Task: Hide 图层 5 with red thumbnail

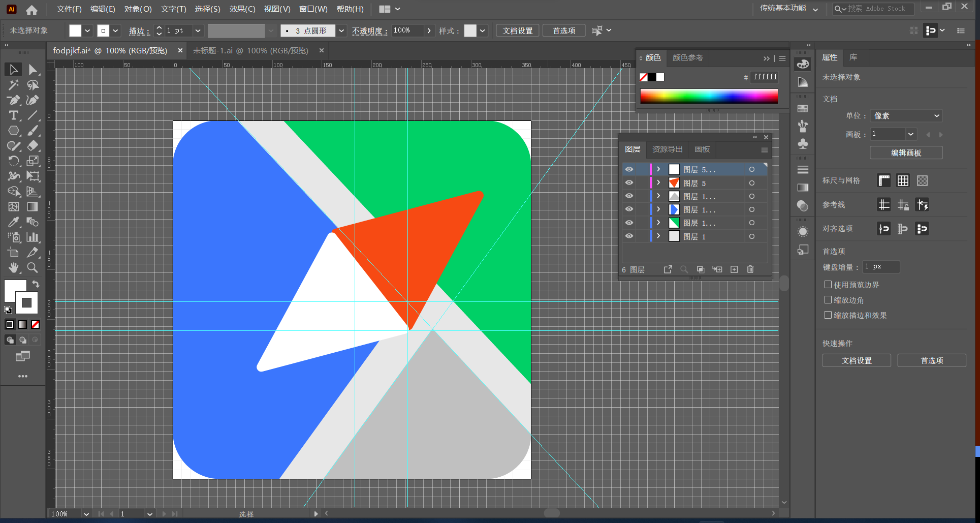Action: [629, 182]
